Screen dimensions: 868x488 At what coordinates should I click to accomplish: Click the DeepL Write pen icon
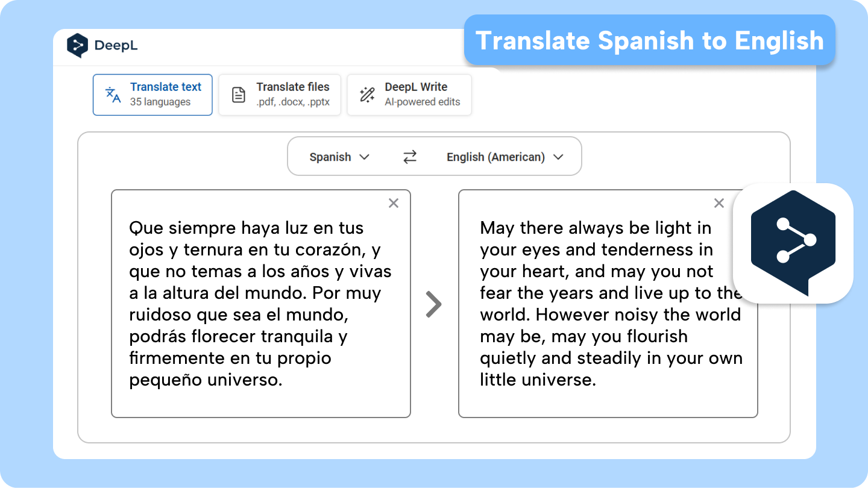366,94
